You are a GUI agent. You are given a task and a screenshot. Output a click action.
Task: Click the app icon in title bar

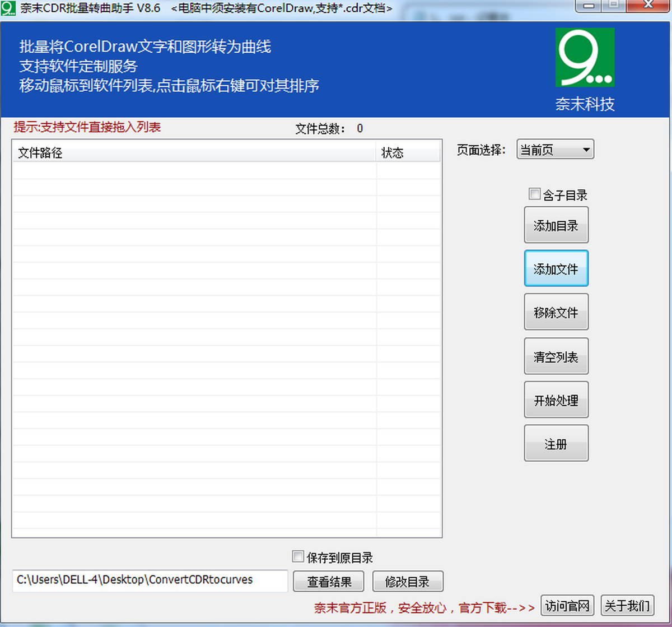tap(8, 8)
